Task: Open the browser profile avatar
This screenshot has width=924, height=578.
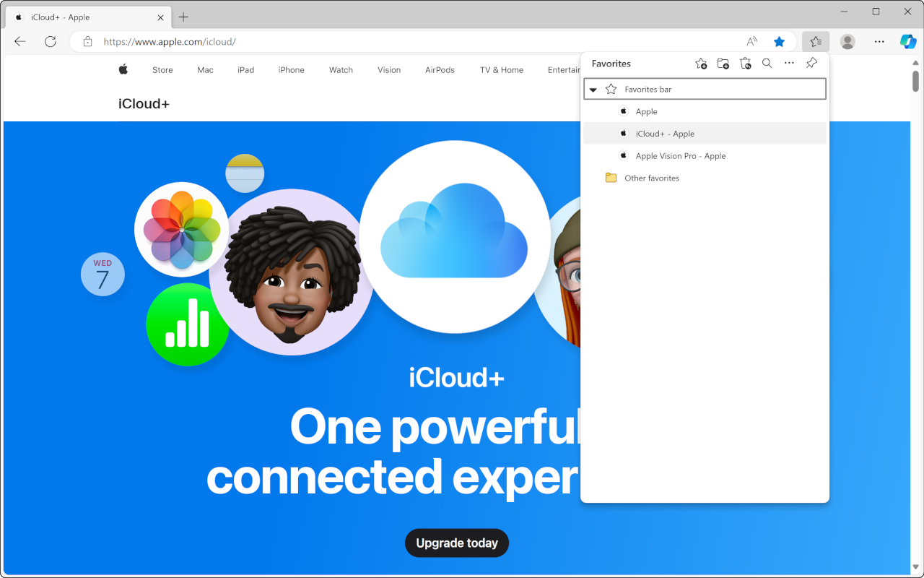Action: 848,41
